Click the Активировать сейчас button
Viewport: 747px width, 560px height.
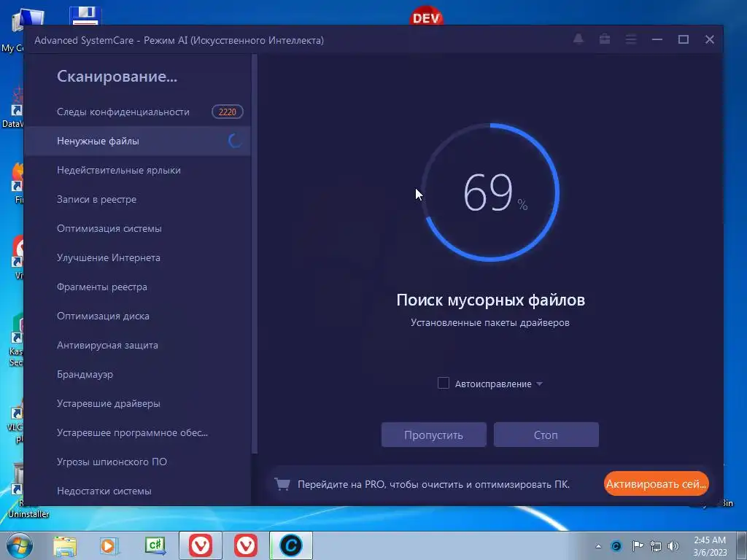(x=656, y=484)
